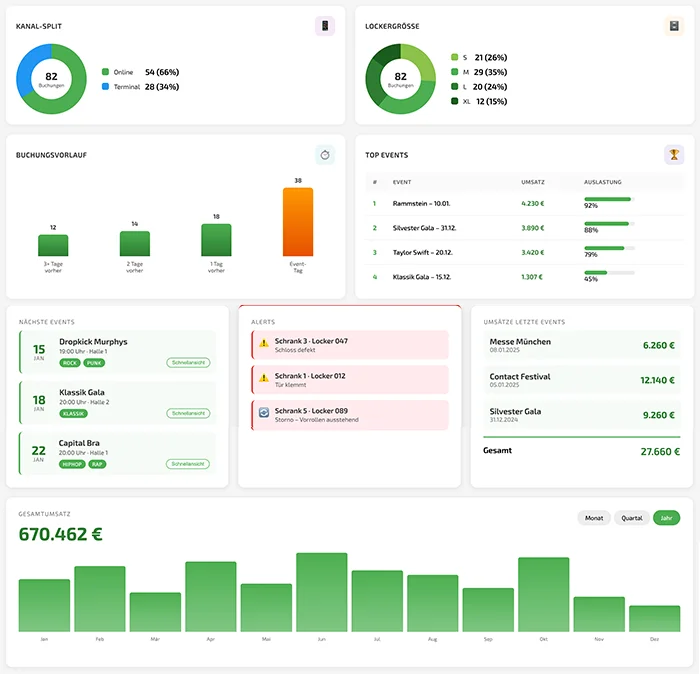Click the 'Messe München' revenue entry
This screenshot has width=700, height=674.
[x=582, y=345]
